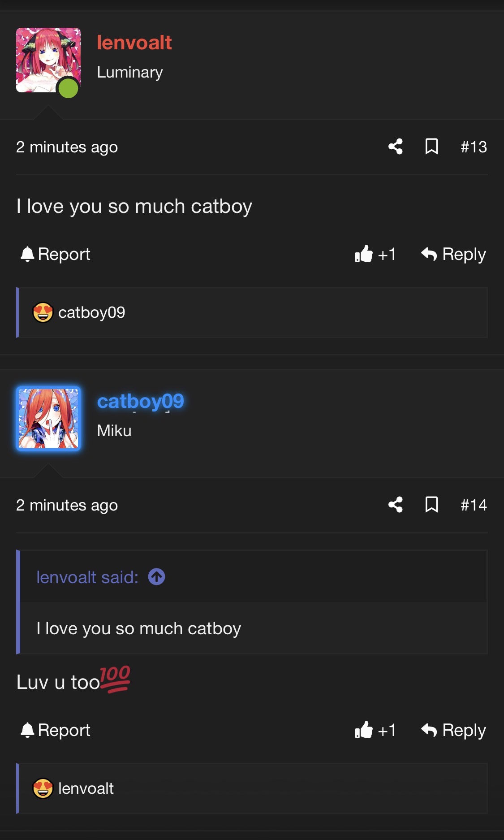The width and height of the screenshot is (504, 840).
Task: View lenvoalt's avatar image
Action: pos(48,60)
